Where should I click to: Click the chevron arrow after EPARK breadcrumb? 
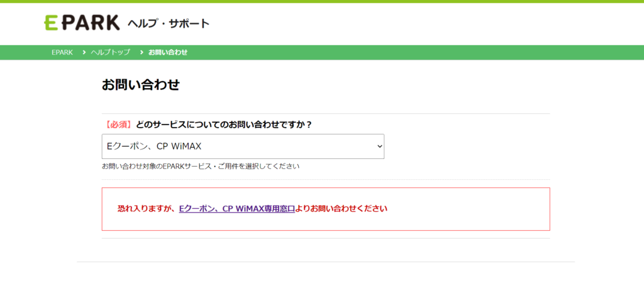(x=84, y=52)
